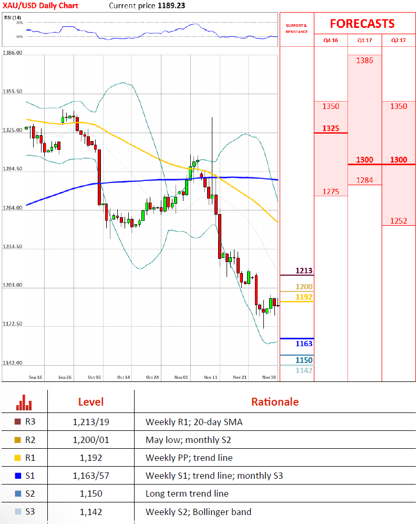Click the 1264.00 price axis label
This screenshot has width=420, height=524.
(13, 208)
